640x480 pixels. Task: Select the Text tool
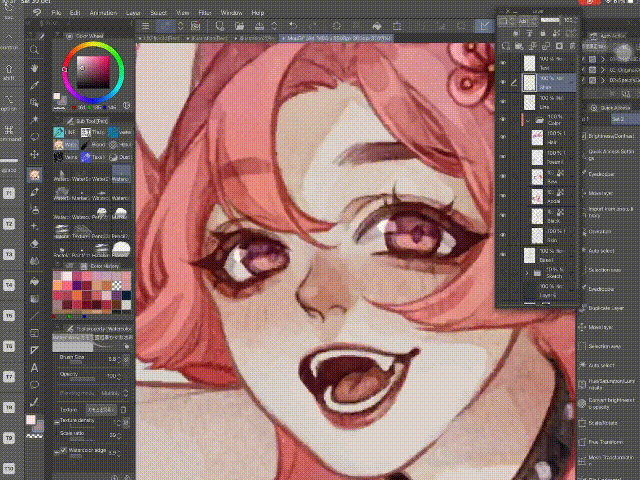click(x=35, y=368)
